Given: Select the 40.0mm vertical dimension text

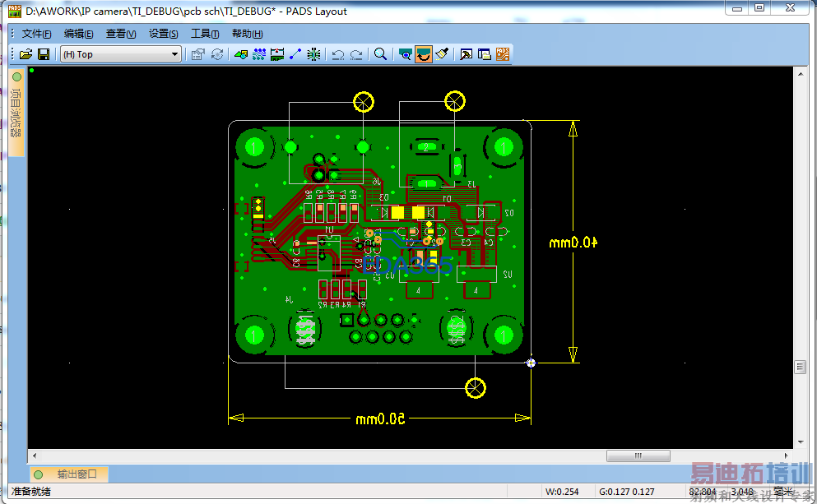Looking at the screenshot, I should coord(573,243).
